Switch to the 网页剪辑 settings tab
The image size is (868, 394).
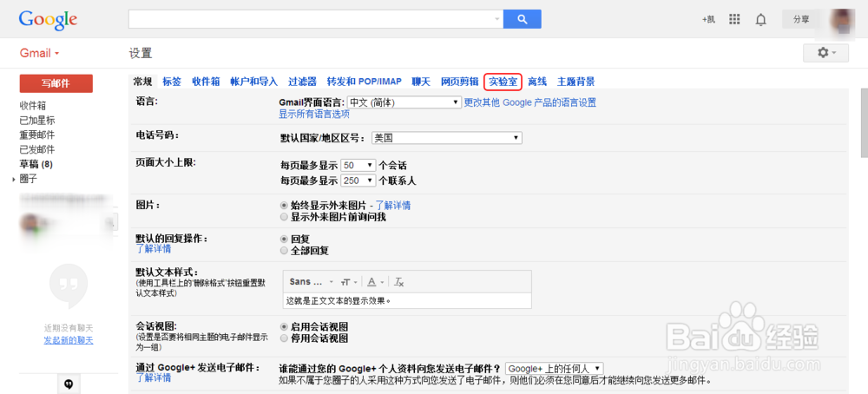pos(459,82)
